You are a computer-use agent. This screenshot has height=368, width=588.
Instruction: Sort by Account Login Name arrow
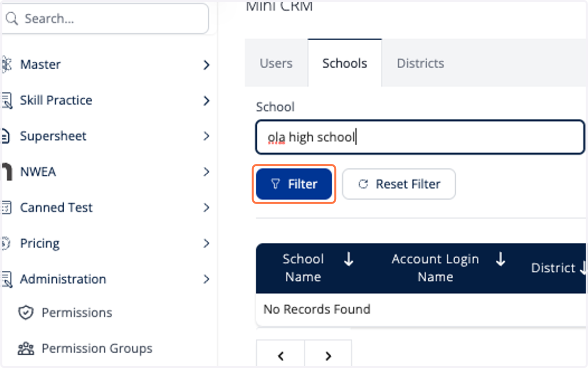(500, 260)
